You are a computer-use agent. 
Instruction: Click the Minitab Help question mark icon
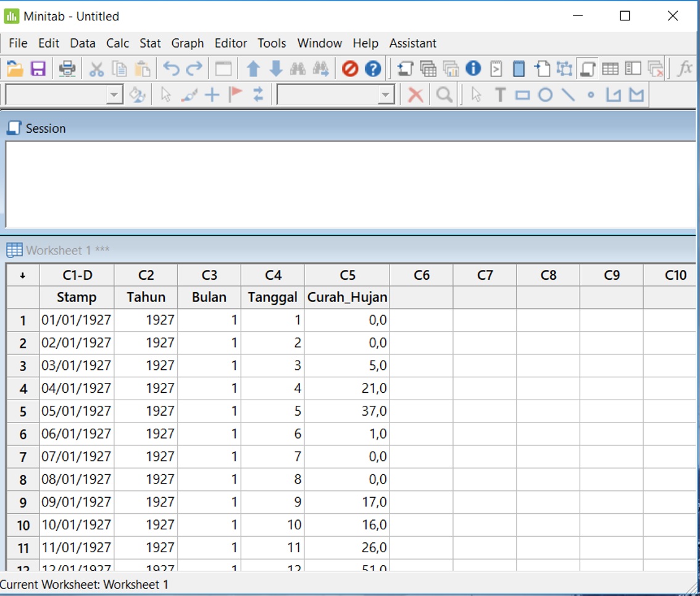click(x=373, y=68)
